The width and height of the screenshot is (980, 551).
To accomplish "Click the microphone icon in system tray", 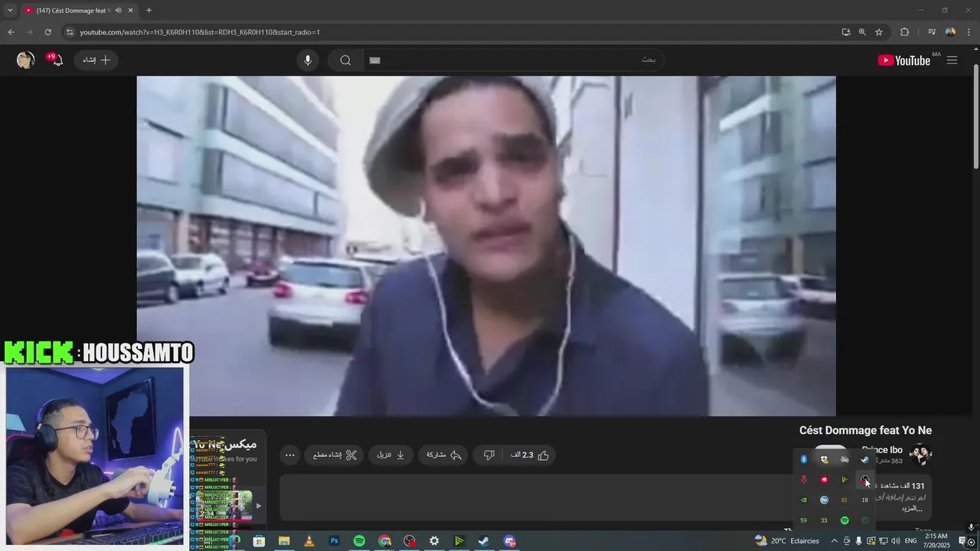I will (858, 541).
